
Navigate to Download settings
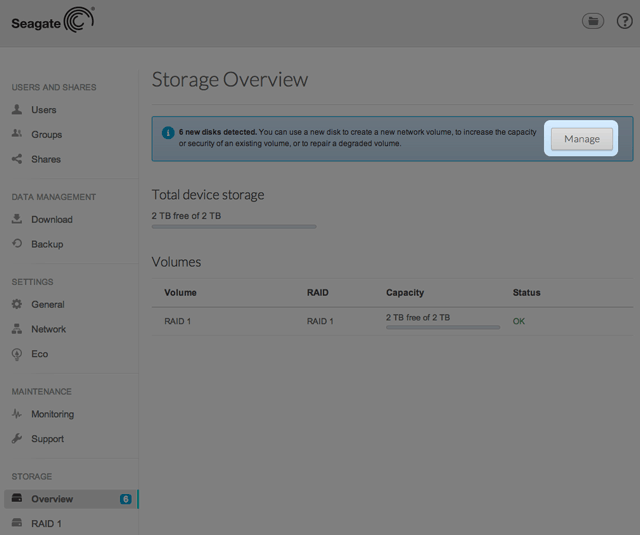point(52,220)
